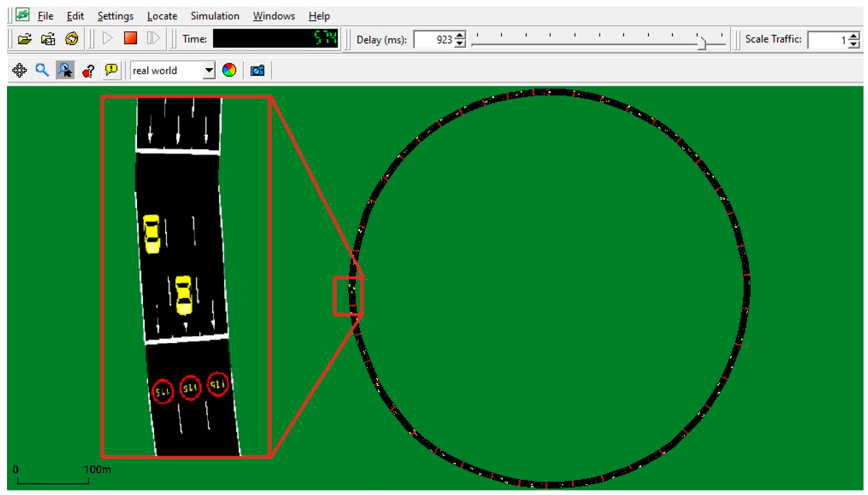Open the Locate menu

pos(162,16)
